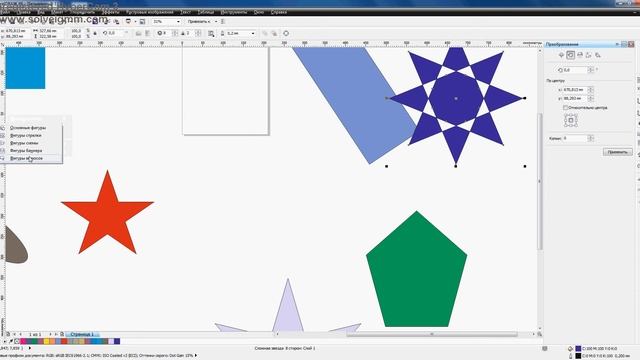
Task: Open the Упорядочить menu
Action: coord(82,12)
